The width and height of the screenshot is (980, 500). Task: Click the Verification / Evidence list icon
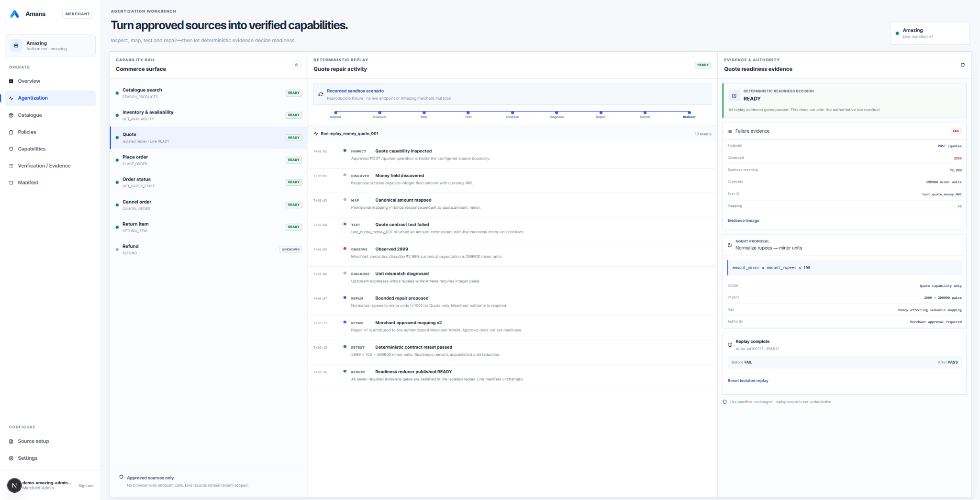pyautogui.click(x=11, y=166)
